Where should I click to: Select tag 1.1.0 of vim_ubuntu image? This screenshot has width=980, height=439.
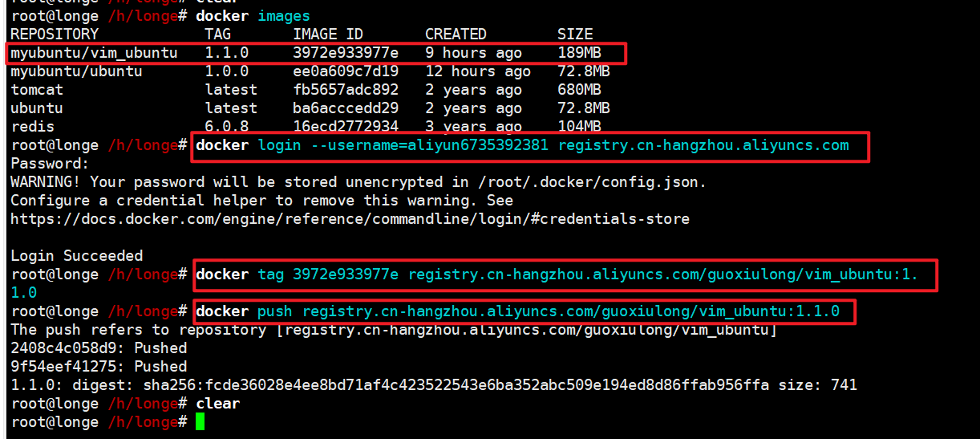point(227,53)
